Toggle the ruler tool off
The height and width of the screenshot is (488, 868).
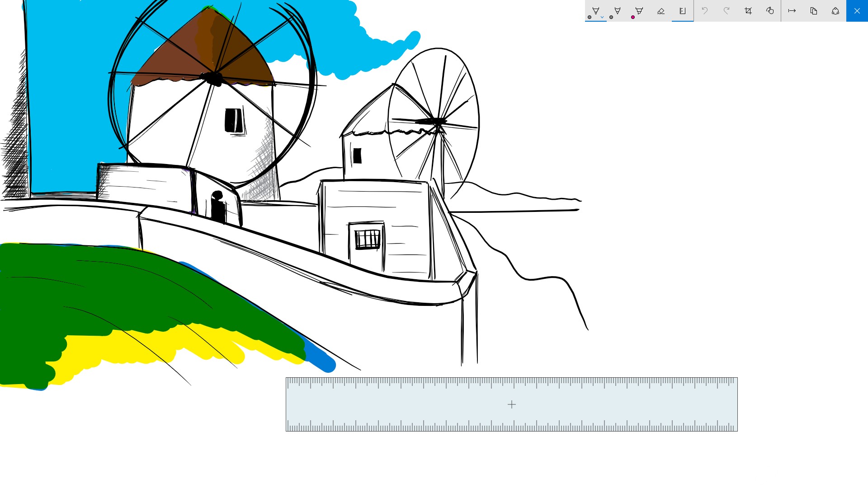tap(683, 10)
